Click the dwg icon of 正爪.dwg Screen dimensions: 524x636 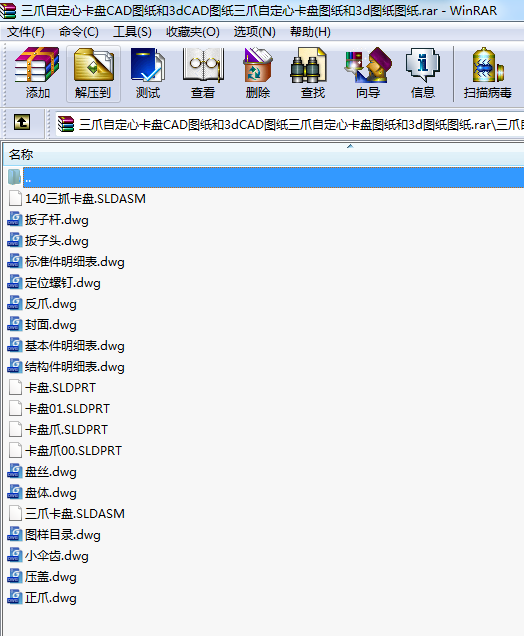(15, 598)
